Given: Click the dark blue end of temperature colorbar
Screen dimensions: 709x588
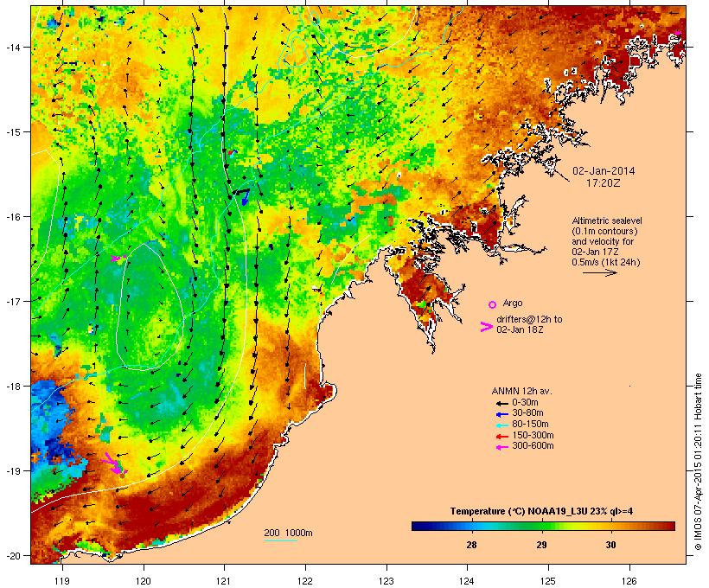Looking at the screenshot, I should tap(418, 526).
